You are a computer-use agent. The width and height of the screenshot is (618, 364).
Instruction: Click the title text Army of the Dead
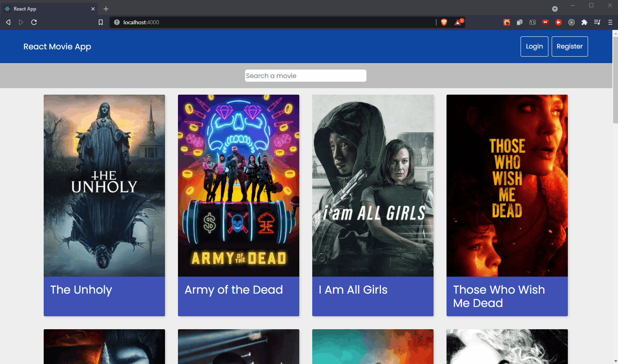(x=234, y=290)
